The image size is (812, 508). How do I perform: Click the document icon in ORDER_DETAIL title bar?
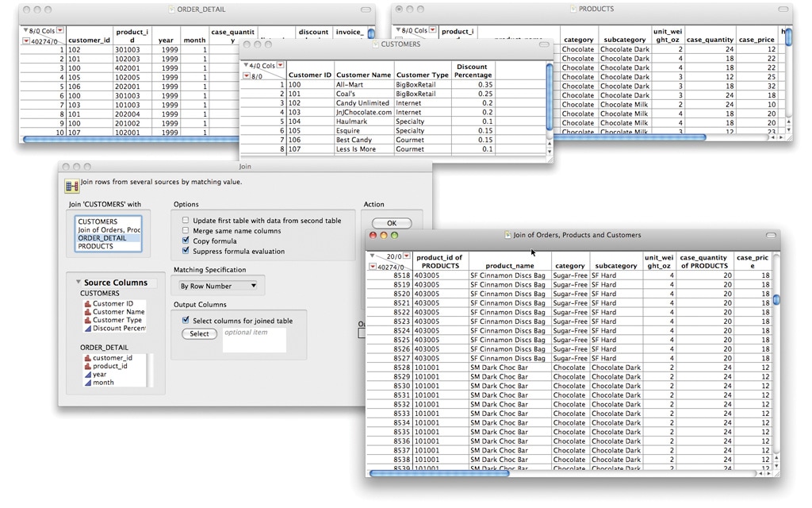pos(172,10)
